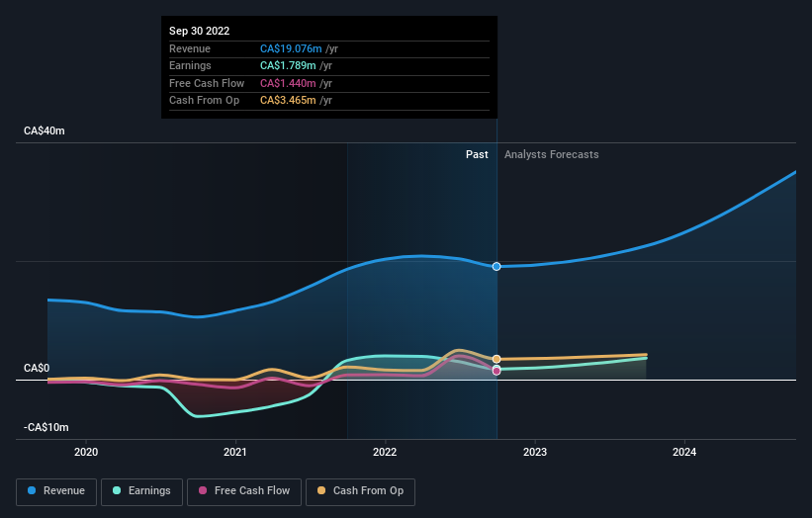Click the 2024 x-axis label

click(684, 453)
